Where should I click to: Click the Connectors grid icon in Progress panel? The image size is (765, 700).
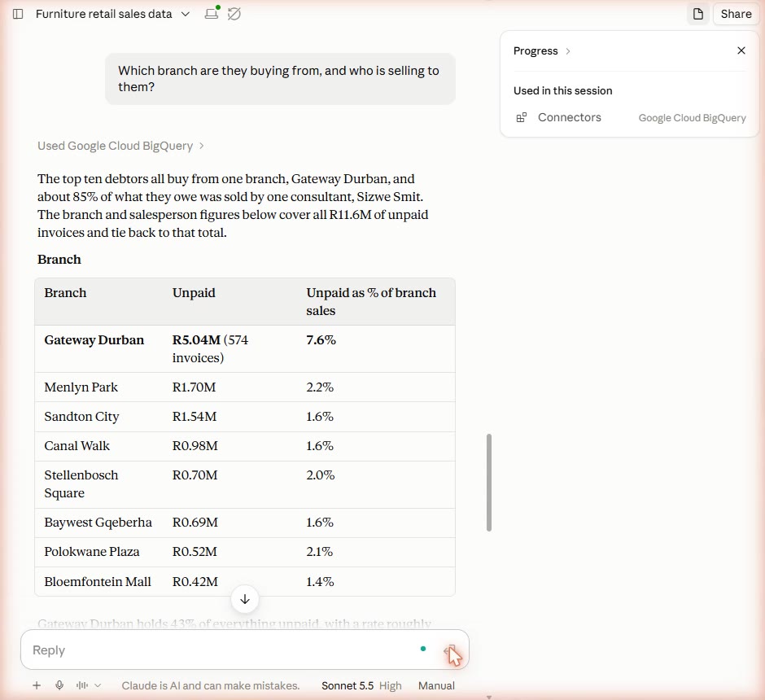[521, 117]
